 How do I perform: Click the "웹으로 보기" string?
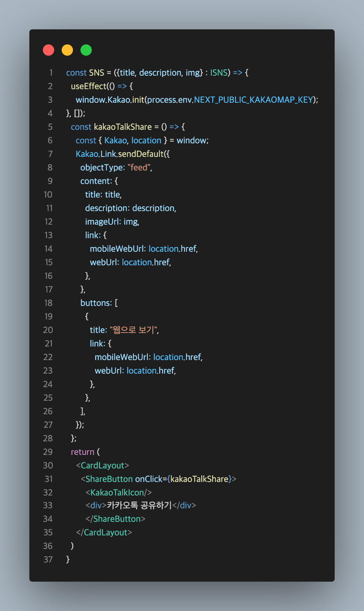click(133, 330)
